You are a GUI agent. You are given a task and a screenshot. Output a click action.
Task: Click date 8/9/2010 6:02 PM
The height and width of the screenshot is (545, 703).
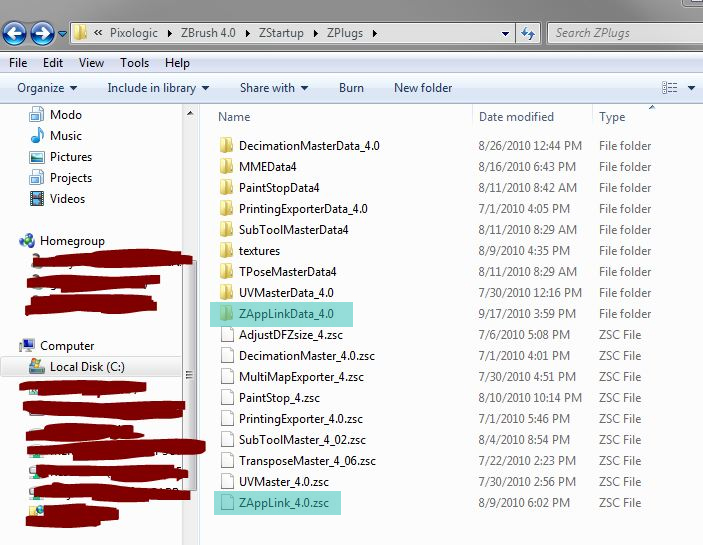(x=524, y=503)
